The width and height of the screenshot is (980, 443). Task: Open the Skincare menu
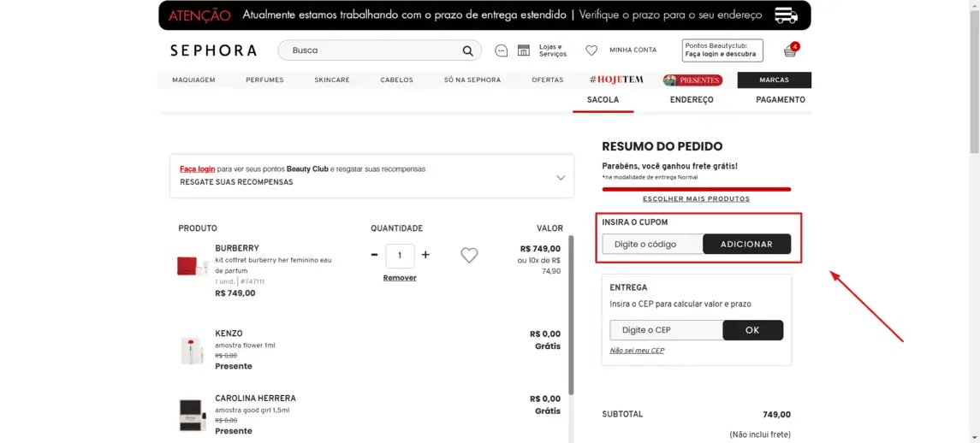coord(332,80)
